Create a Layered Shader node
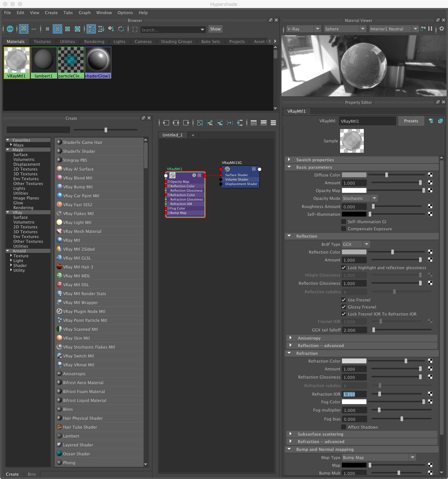This screenshot has height=479, width=448. point(99,445)
